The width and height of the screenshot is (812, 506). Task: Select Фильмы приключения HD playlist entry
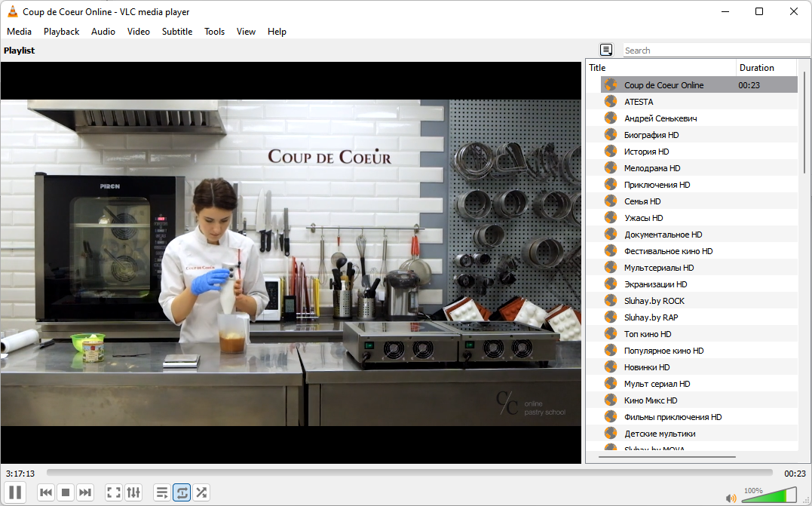pyautogui.click(x=699, y=416)
